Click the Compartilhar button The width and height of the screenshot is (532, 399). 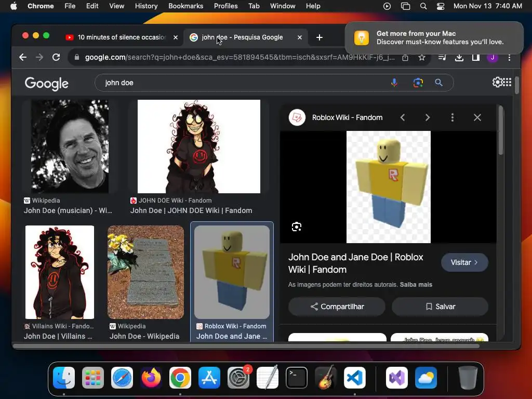(x=337, y=307)
